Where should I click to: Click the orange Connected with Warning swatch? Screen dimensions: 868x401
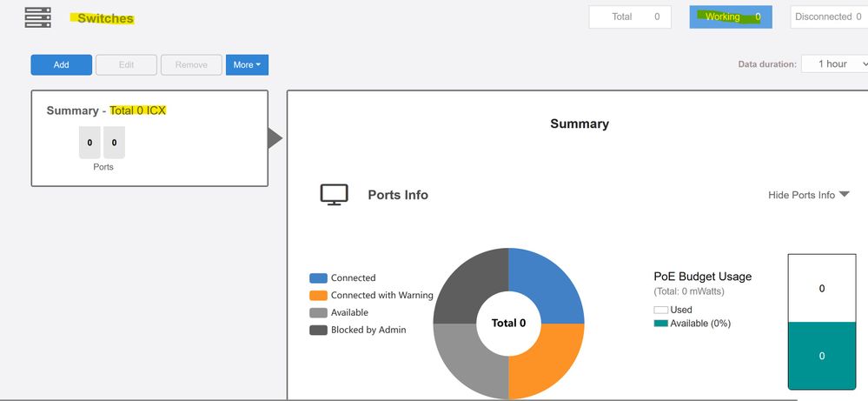[318, 296]
